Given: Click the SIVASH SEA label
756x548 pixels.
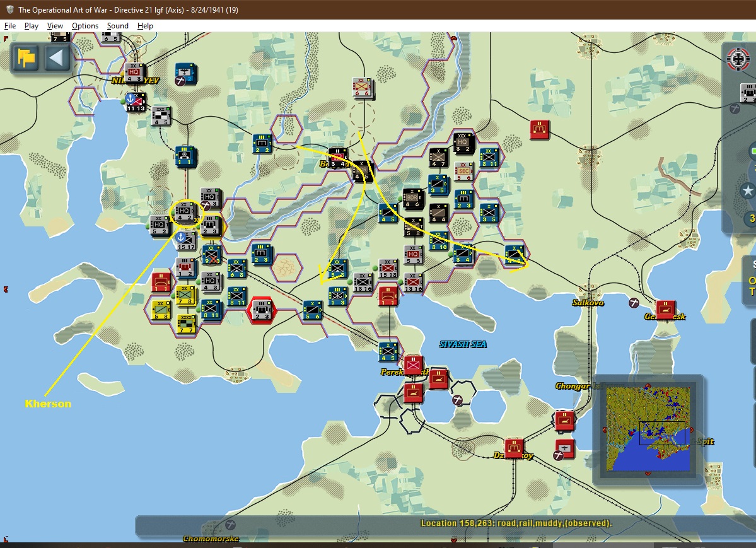Looking at the screenshot, I should click(x=463, y=344).
